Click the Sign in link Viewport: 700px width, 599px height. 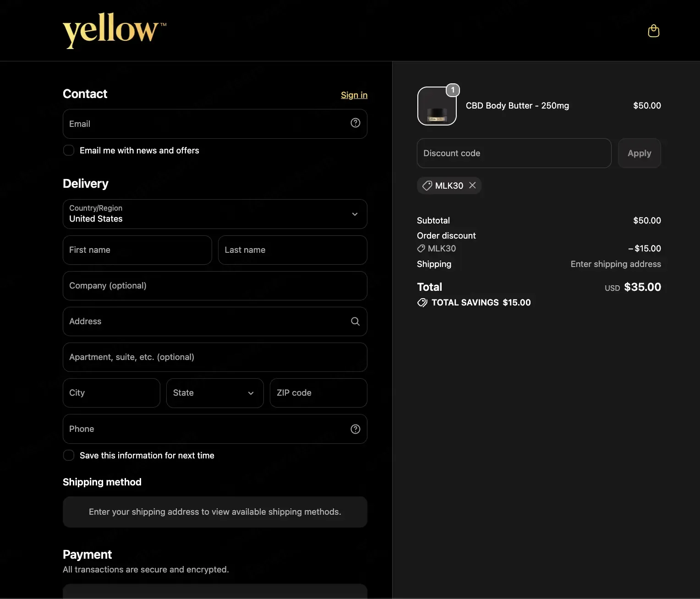(354, 95)
